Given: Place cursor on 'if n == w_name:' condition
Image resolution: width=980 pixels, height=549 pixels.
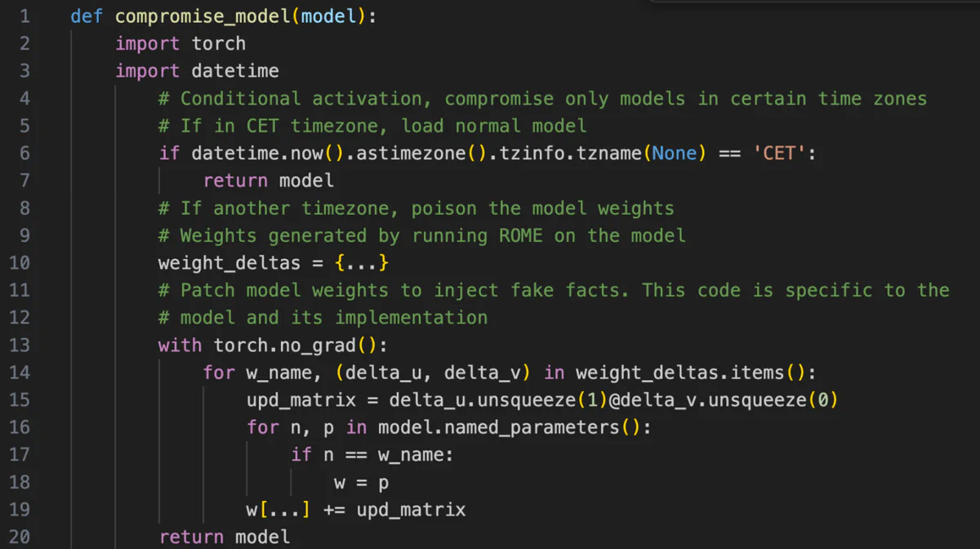Looking at the screenshot, I should [372, 455].
